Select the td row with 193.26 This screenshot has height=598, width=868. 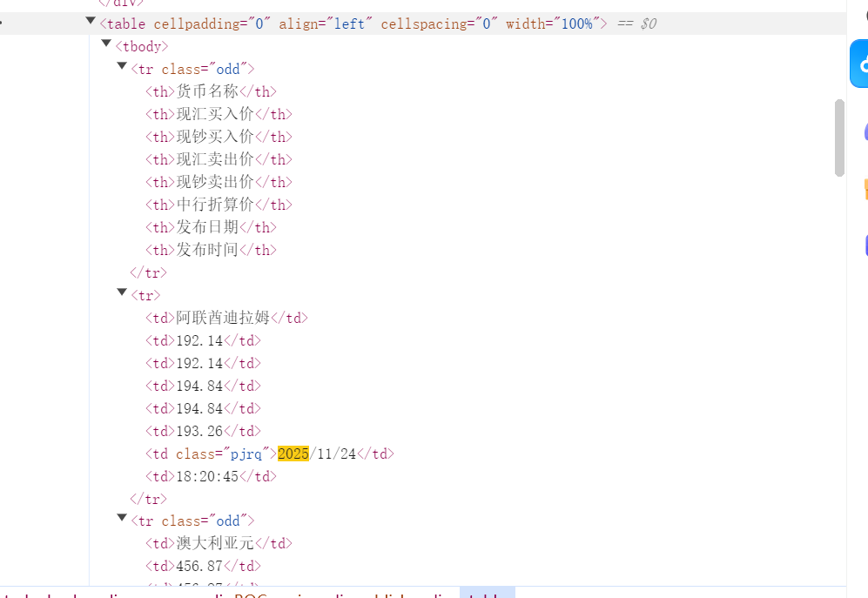click(203, 431)
